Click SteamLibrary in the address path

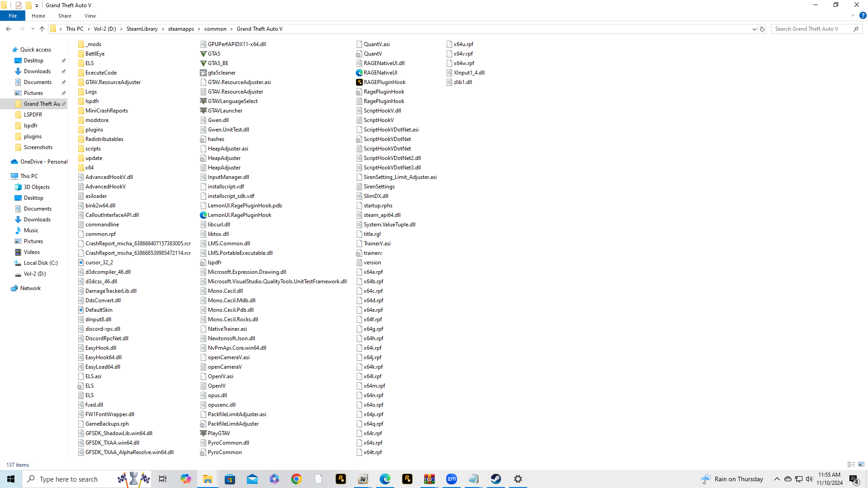coord(142,29)
